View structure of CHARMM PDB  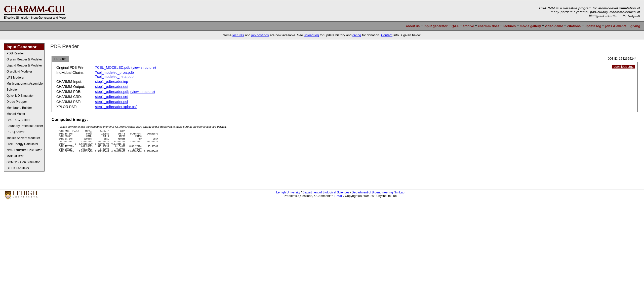point(143,92)
